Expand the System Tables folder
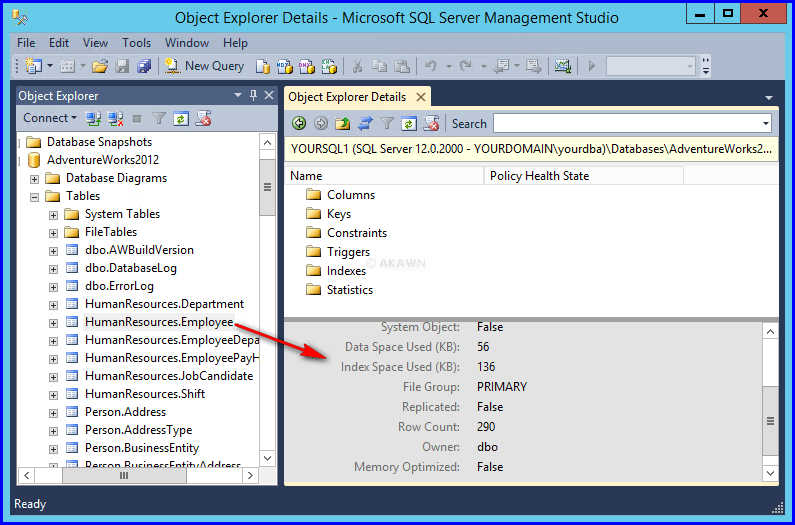795x525 pixels. point(53,215)
